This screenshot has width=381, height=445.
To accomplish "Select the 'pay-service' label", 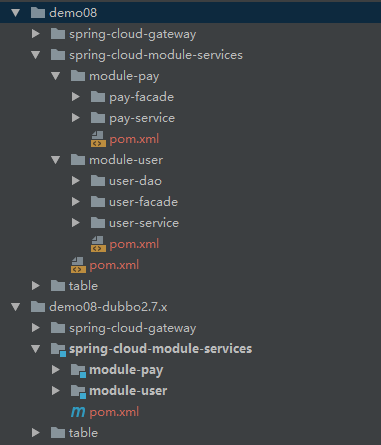I will (142, 119).
